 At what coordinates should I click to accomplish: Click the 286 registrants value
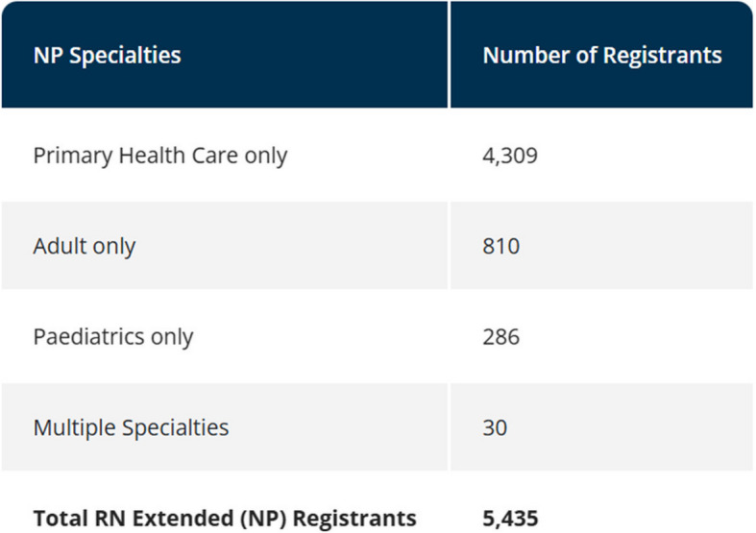500,337
